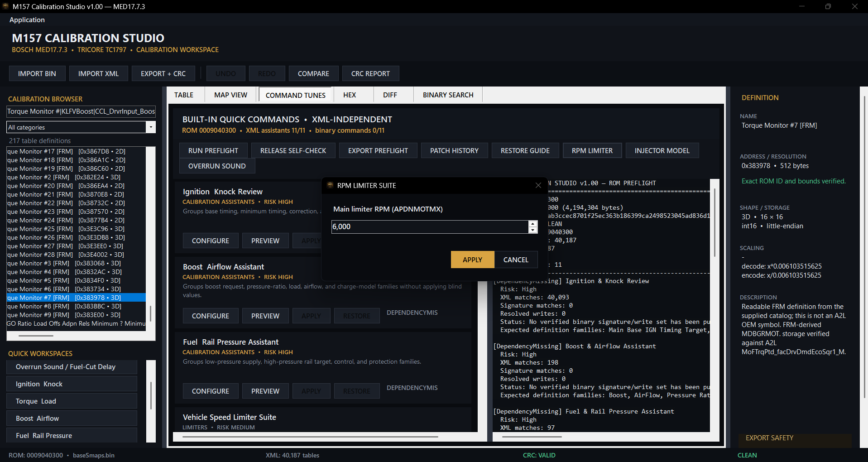Viewport: 868px width, 462px height.
Task: Click the Quick Workspaces scrollbar
Action: coord(151,395)
